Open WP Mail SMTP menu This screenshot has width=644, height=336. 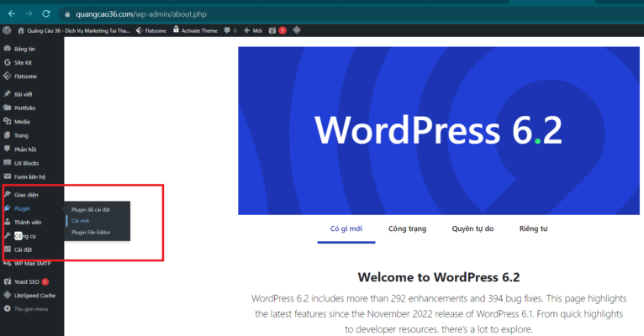pos(32,264)
